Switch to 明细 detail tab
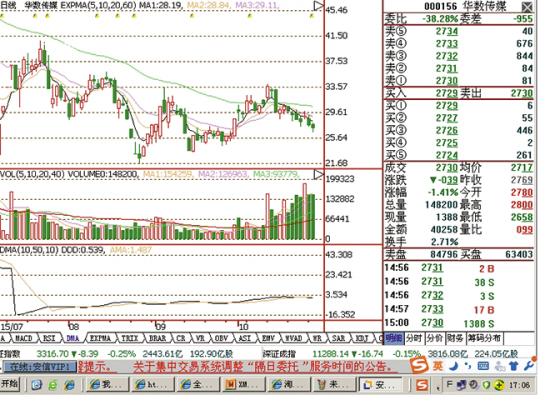The image size is (550, 412). coord(394,338)
